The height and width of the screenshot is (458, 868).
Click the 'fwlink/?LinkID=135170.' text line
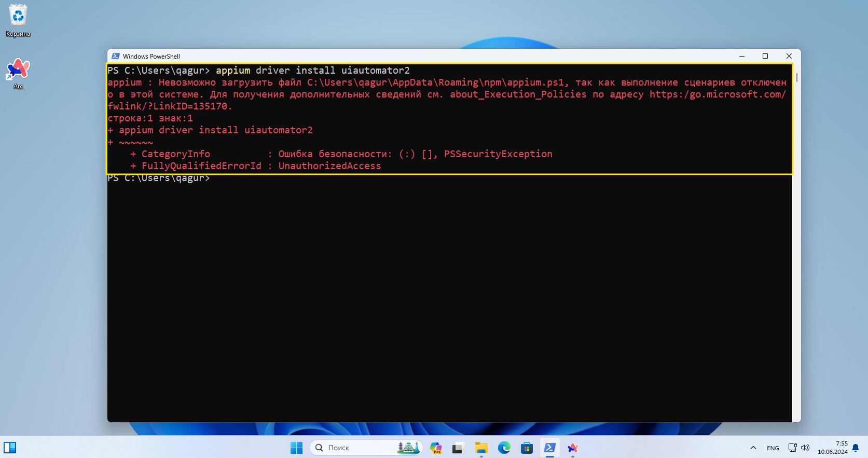170,106
